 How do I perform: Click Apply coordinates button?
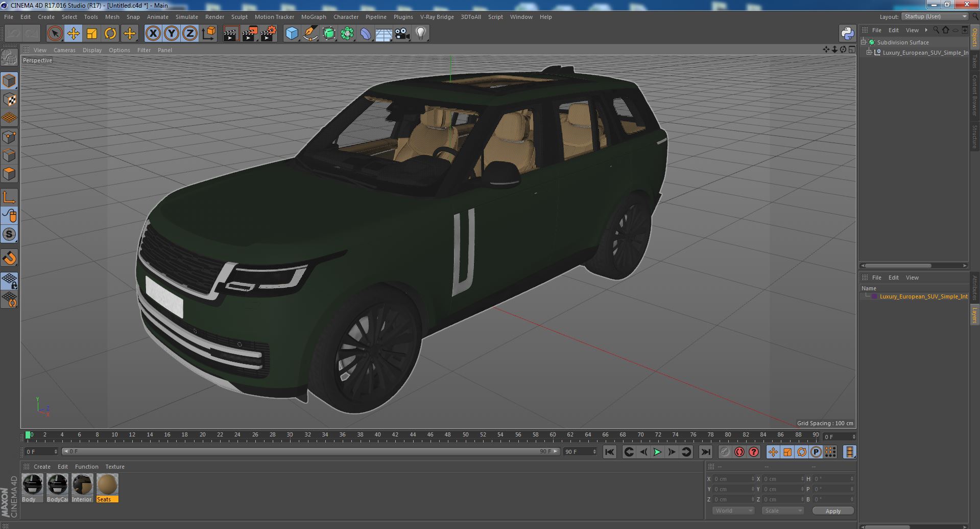click(833, 511)
